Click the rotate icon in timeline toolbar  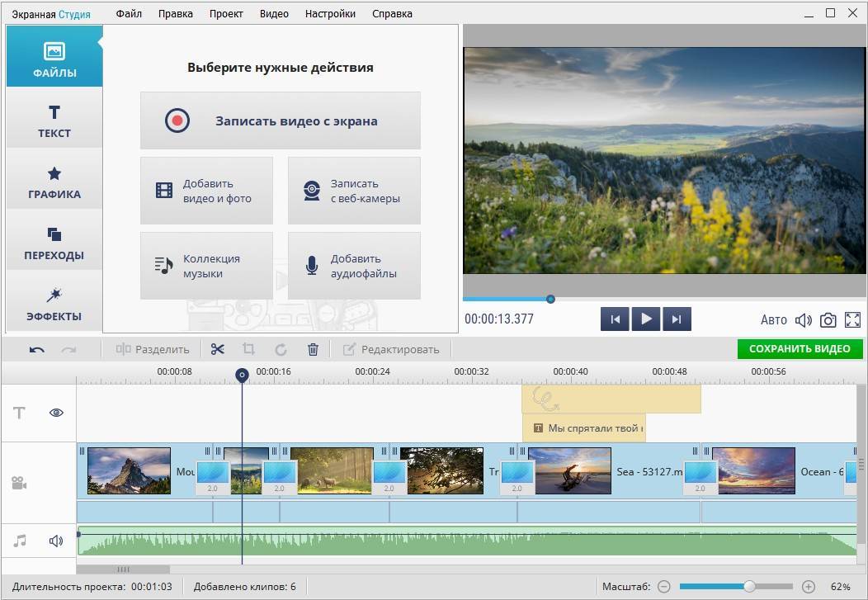click(281, 349)
